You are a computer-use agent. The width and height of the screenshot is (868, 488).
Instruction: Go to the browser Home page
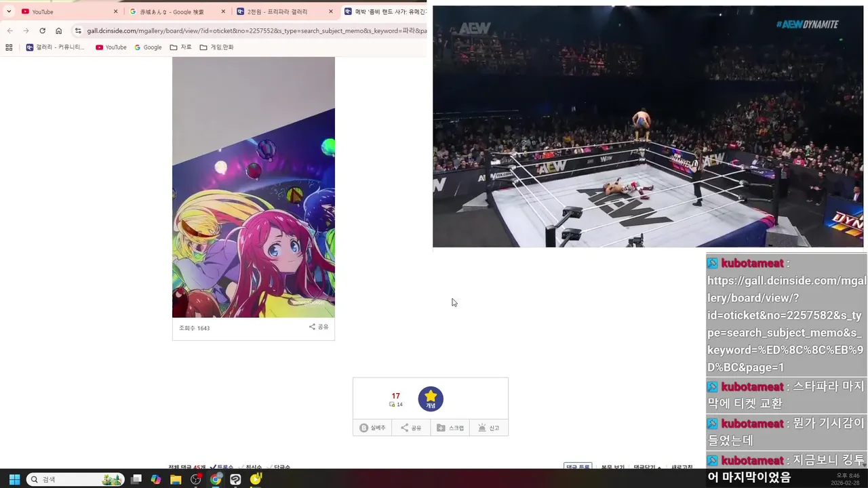(x=58, y=30)
